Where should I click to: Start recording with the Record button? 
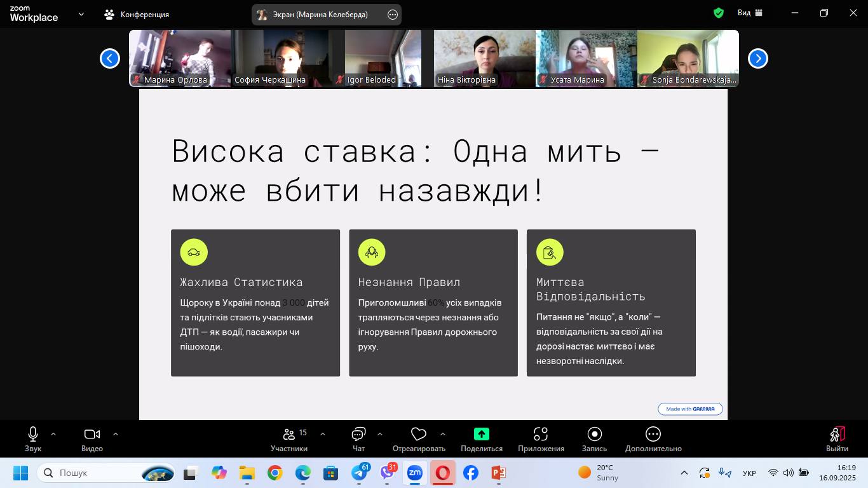[594, 439]
